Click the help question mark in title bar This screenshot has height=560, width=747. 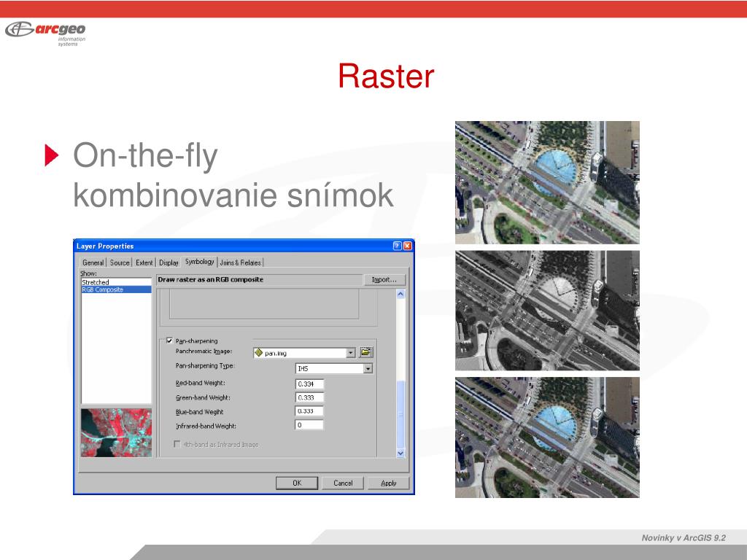(398, 246)
